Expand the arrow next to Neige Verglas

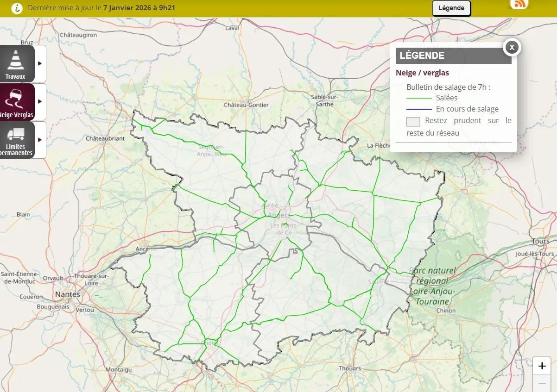[x=40, y=101]
